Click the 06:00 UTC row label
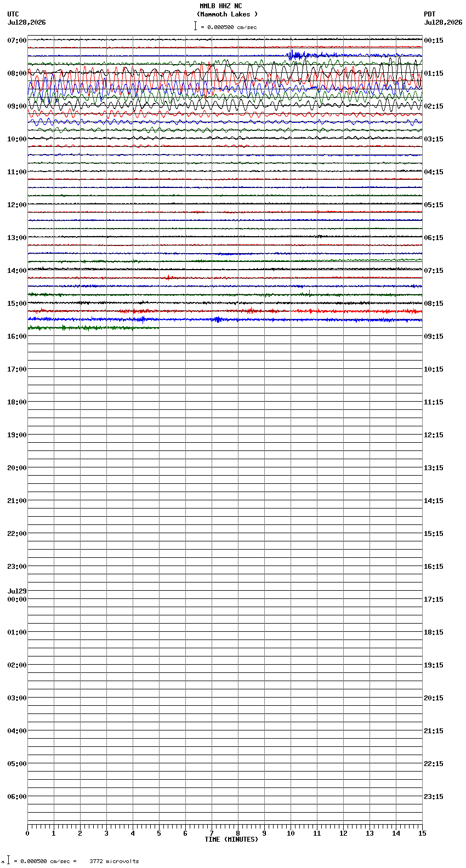 17,797
